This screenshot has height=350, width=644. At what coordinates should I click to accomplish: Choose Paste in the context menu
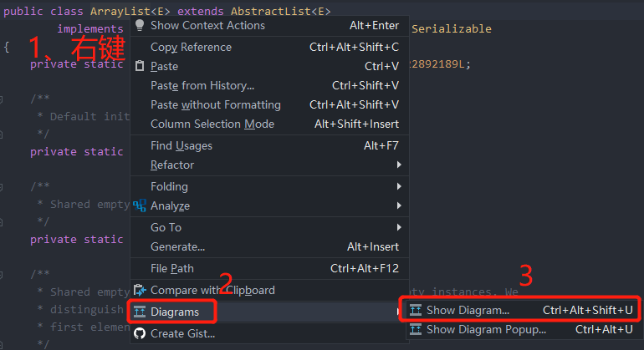pyautogui.click(x=269, y=66)
